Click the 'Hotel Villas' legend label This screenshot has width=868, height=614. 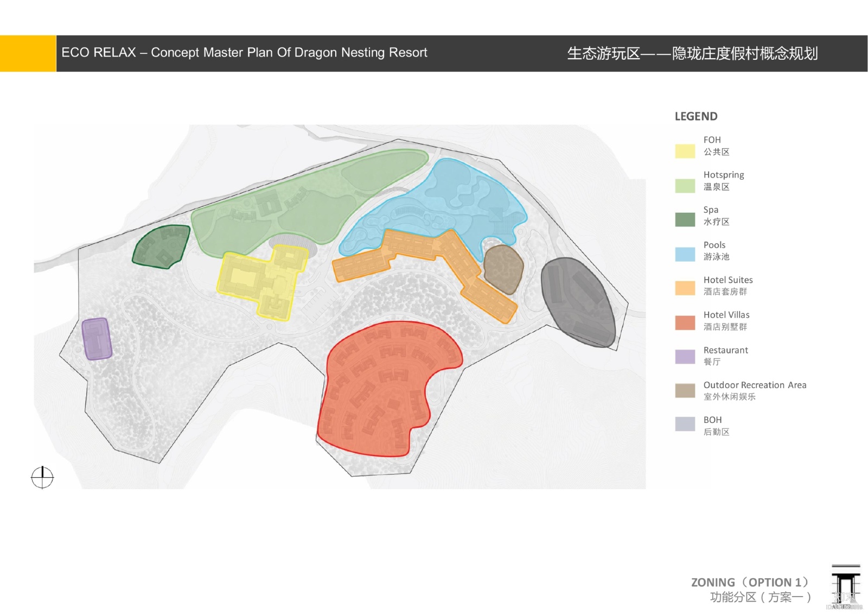[x=726, y=315]
